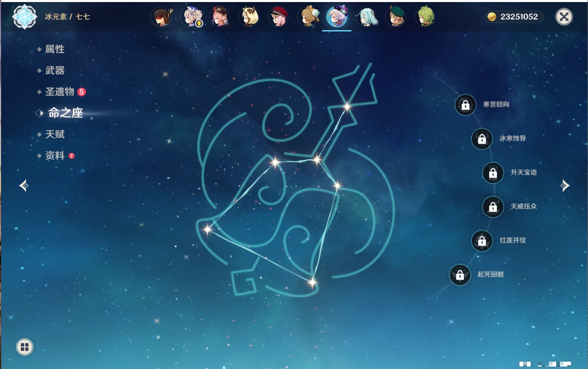Open the 属性 attributes menu
The height and width of the screenshot is (369, 588).
point(55,49)
